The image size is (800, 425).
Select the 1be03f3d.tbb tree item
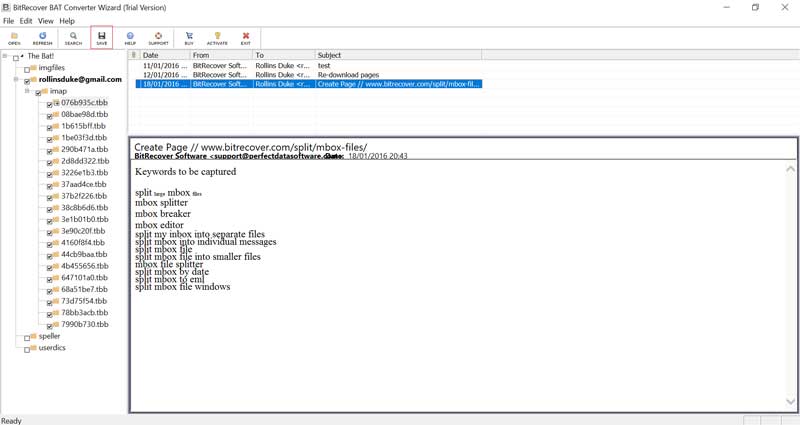pyautogui.click(x=84, y=138)
